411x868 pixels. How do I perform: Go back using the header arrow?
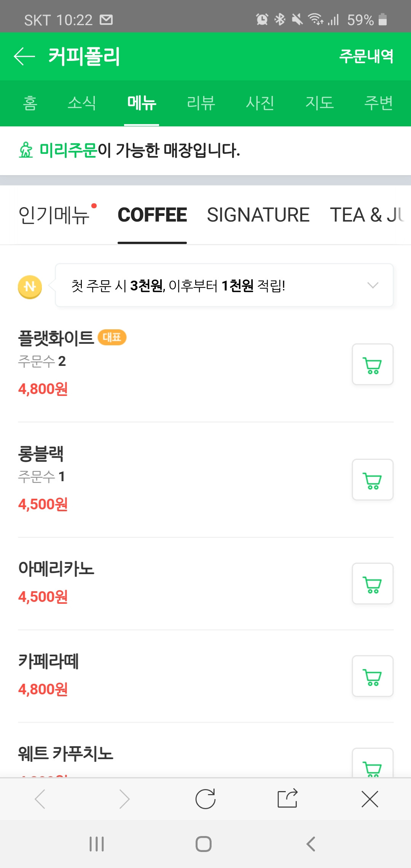coord(24,56)
